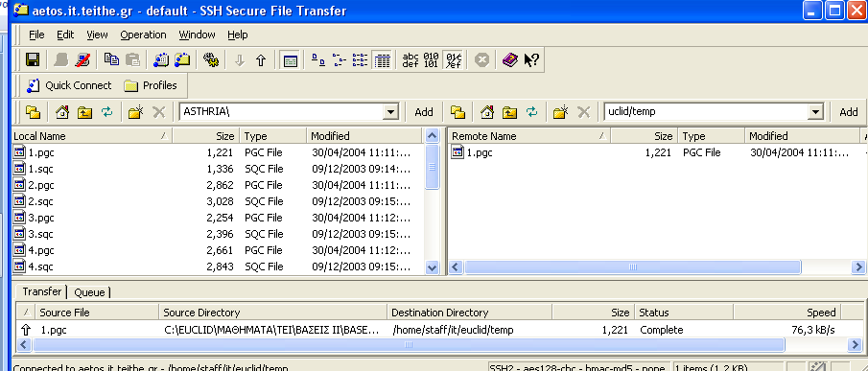Go up one level in local pane
The image size is (868, 371).
84,112
